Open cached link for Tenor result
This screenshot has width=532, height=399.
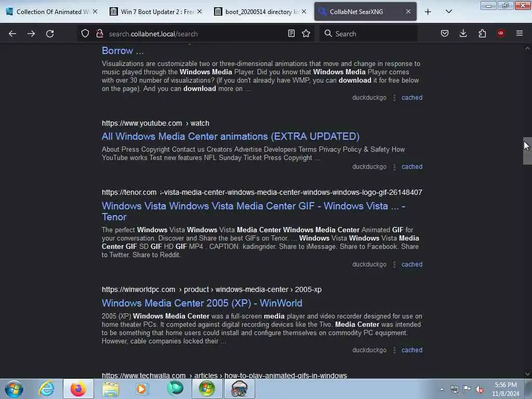click(412, 264)
